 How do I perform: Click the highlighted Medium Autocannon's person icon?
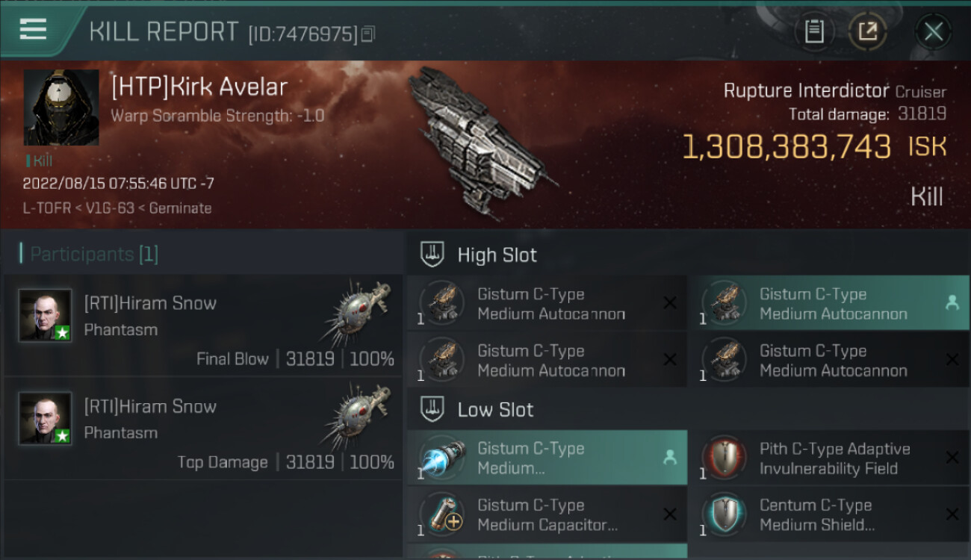pyautogui.click(x=952, y=302)
